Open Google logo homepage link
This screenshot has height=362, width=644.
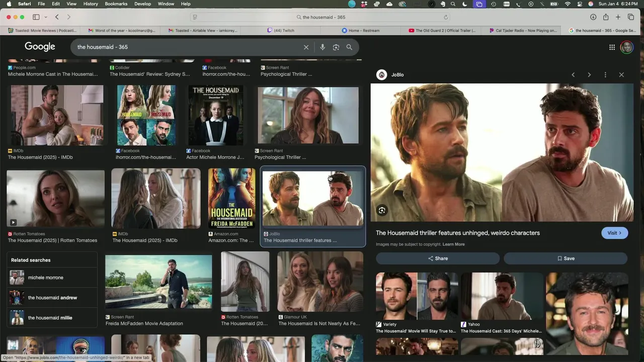click(40, 47)
